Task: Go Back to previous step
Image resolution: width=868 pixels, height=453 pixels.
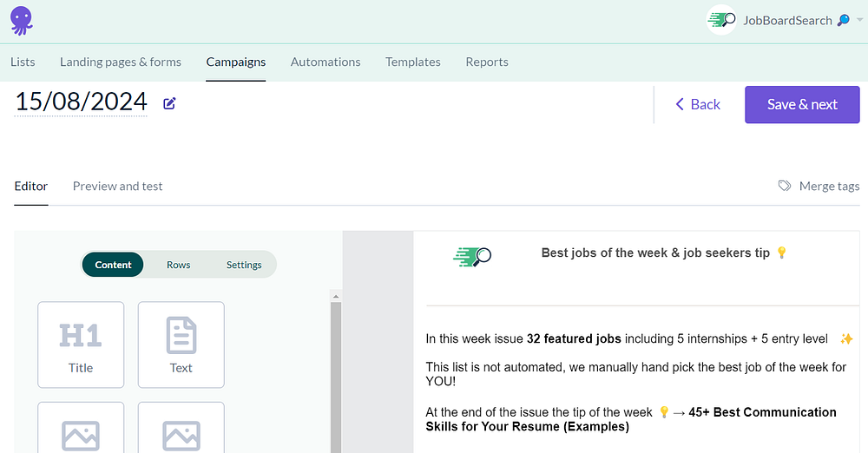Action: coord(698,104)
